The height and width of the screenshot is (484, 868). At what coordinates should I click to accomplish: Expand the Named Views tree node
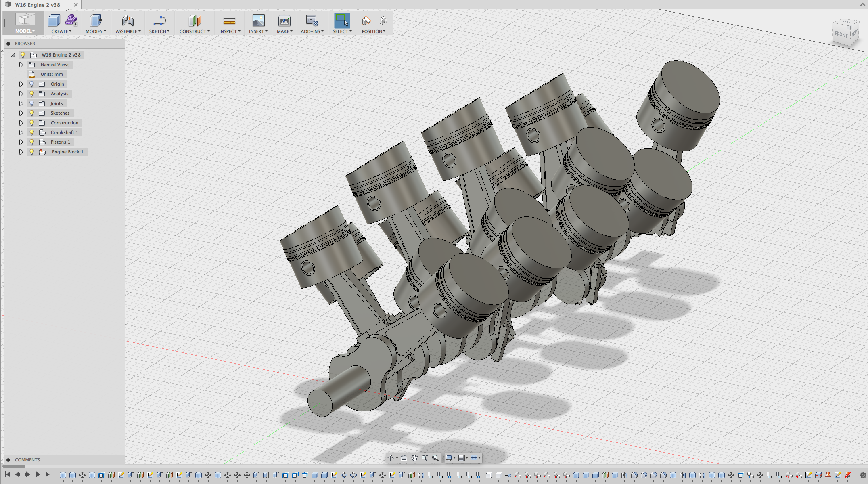point(21,65)
